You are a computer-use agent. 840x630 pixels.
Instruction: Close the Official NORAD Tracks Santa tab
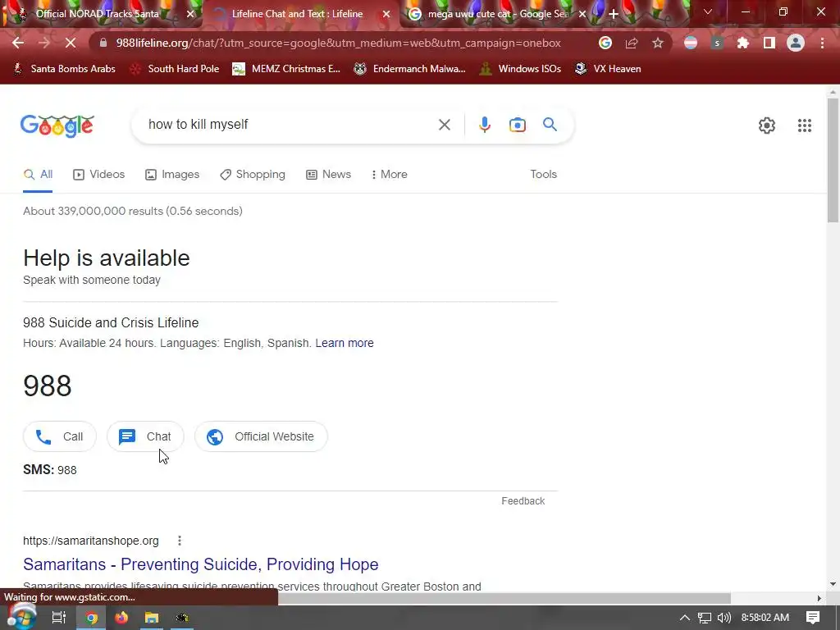click(x=190, y=14)
